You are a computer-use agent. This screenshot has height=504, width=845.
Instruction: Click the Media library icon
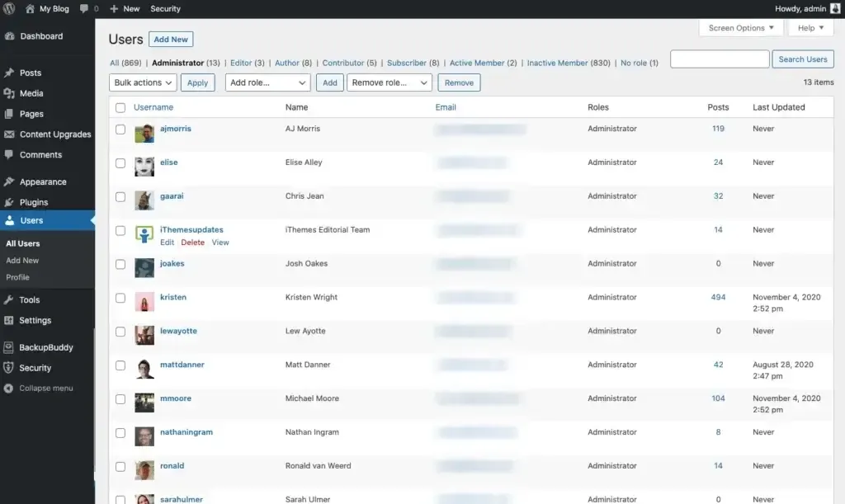pos(9,93)
